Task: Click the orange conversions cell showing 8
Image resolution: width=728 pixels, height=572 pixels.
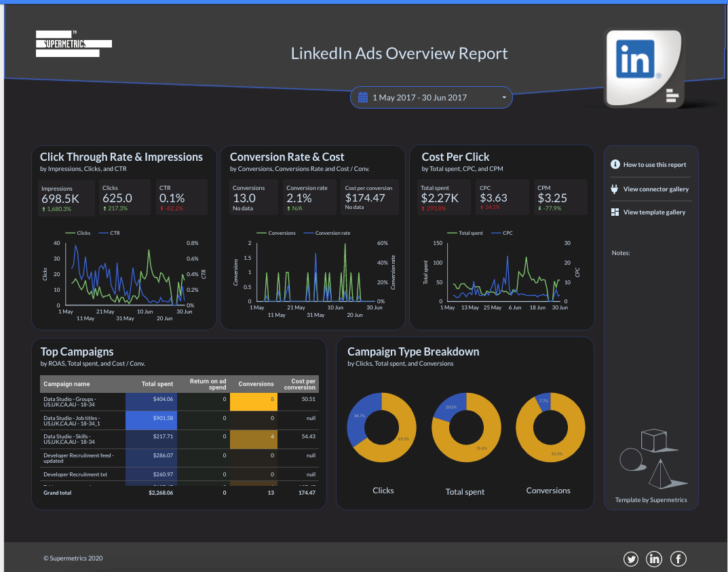Action: [x=254, y=402]
